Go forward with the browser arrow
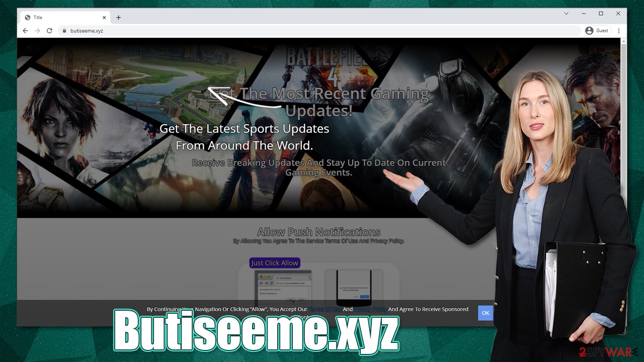 tap(37, 31)
